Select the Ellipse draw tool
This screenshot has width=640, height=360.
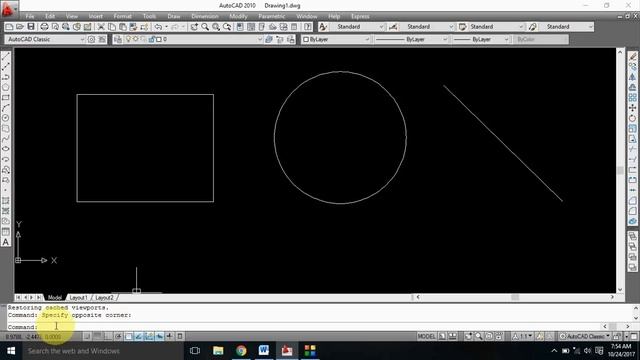pyautogui.click(x=6, y=149)
